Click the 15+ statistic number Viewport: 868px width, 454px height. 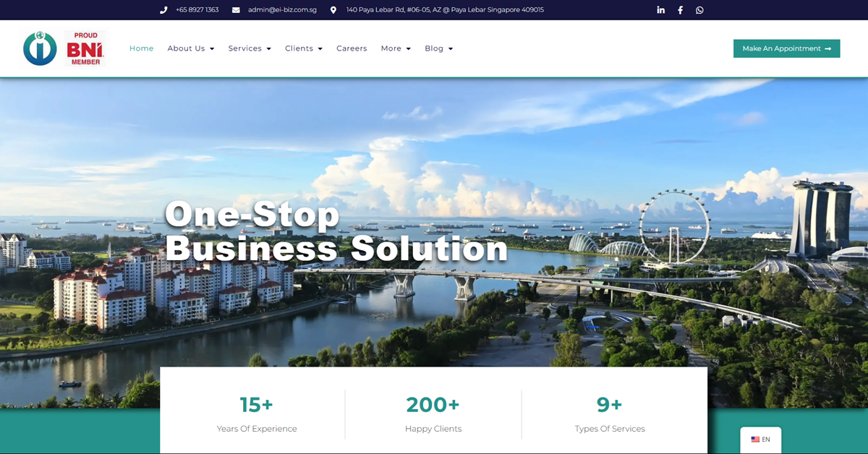[x=257, y=404]
